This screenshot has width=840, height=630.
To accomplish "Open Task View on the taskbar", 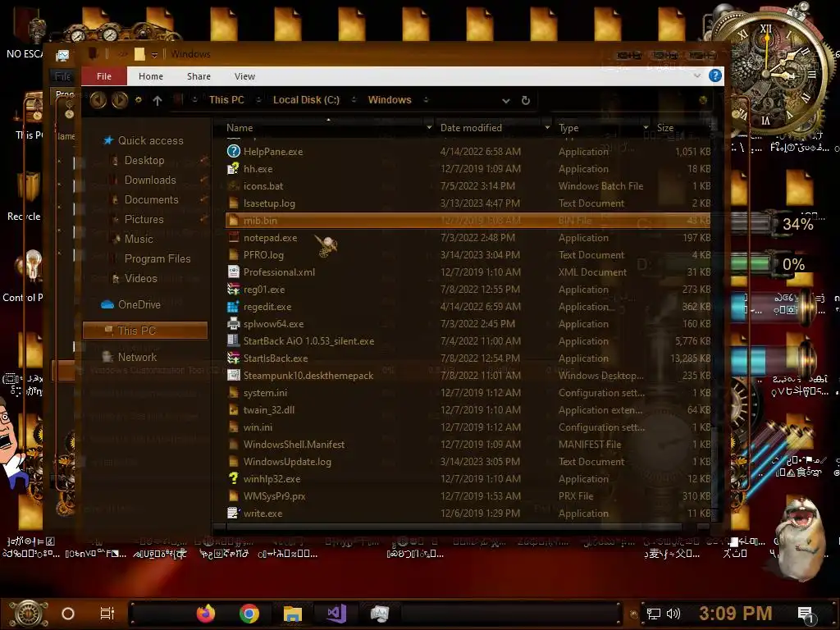I will (107, 614).
